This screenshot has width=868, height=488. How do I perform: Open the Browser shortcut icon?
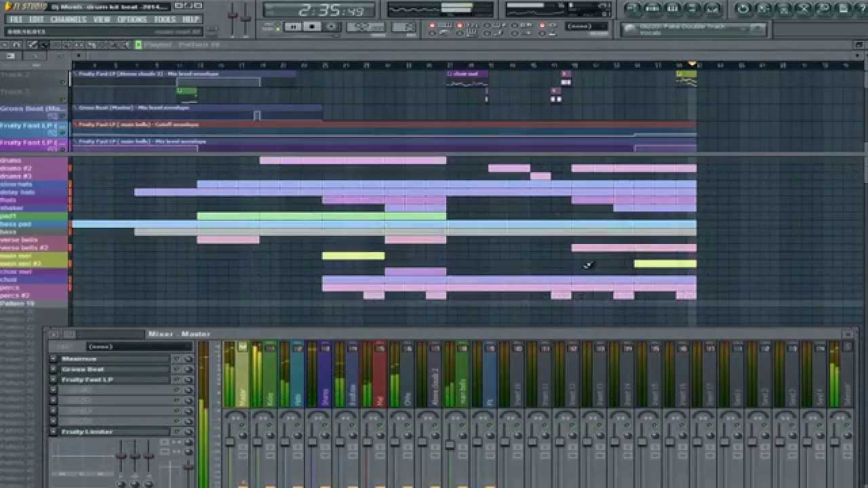[x=692, y=9]
